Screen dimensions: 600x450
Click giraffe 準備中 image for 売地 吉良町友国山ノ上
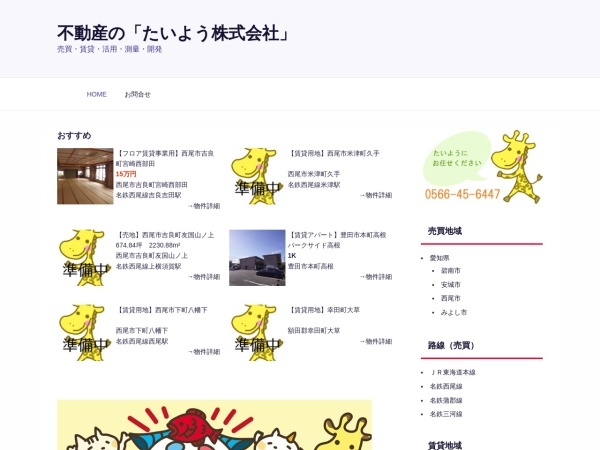coord(85,258)
